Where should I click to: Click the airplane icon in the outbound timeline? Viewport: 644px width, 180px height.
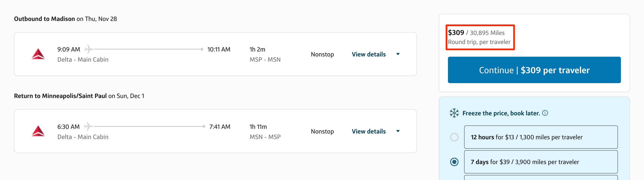tap(88, 49)
